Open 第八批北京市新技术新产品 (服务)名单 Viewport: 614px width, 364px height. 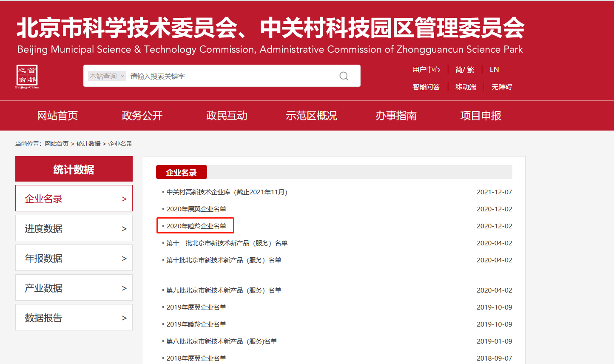[x=222, y=341]
